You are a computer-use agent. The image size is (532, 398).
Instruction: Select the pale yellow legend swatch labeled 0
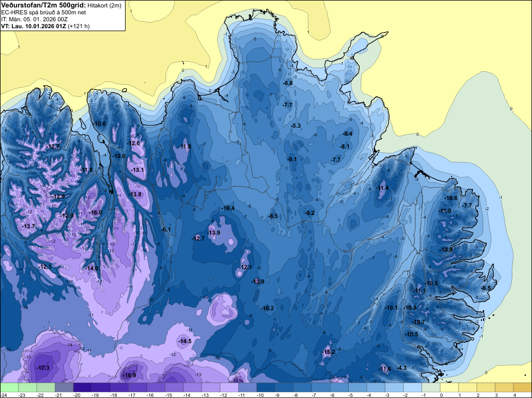click(449, 387)
